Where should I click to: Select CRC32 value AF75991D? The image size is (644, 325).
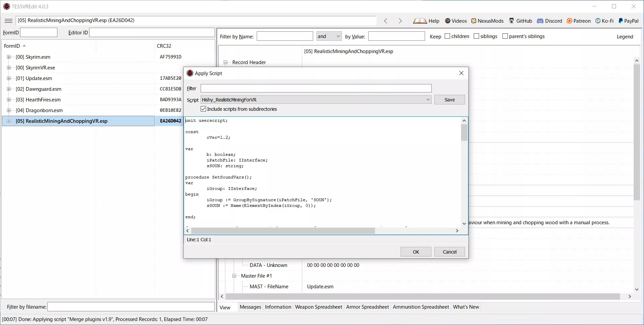click(x=170, y=57)
